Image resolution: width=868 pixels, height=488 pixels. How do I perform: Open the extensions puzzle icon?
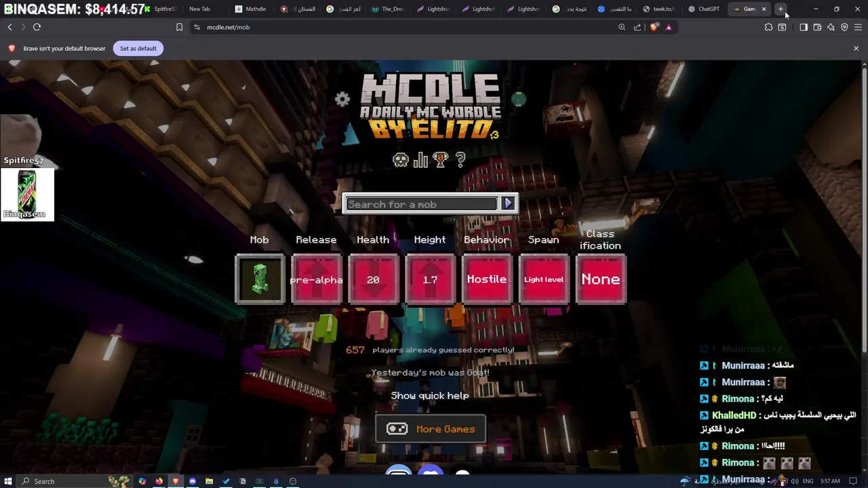coord(768,27)
